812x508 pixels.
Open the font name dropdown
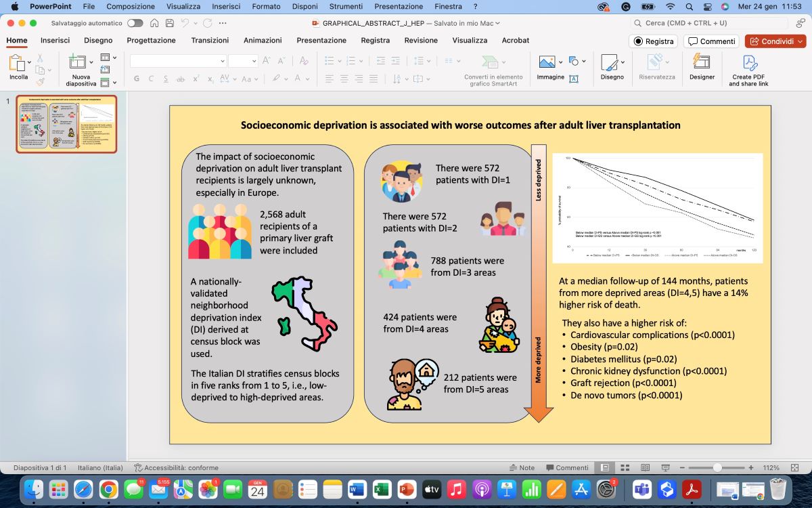(223, 61)
